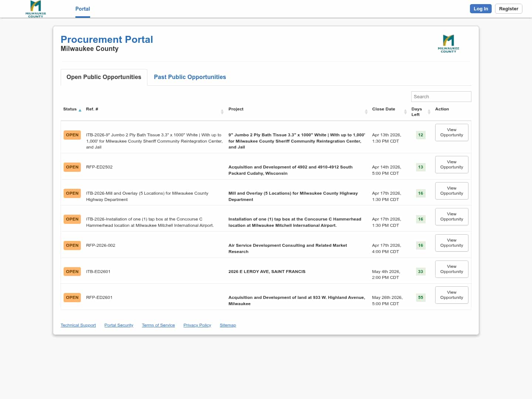Select the Open Public Opportunities tab
The image size is (532, 399).
[104, 77]
